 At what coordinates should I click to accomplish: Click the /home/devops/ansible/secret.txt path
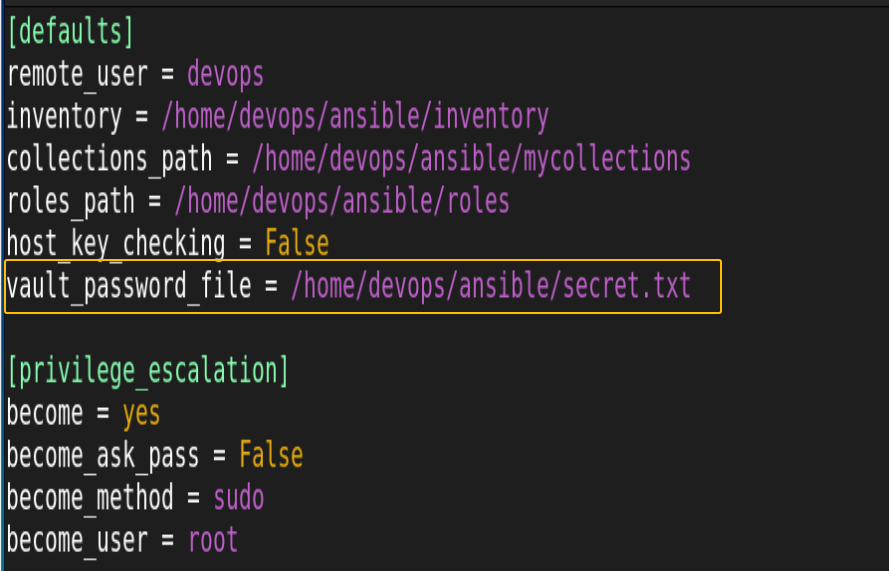coord(491,286)
